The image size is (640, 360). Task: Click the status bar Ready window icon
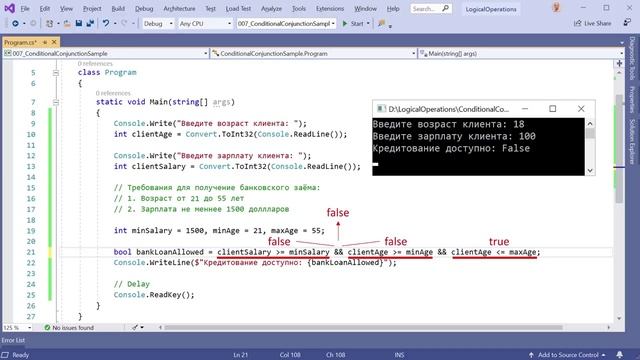click(5, 355)
